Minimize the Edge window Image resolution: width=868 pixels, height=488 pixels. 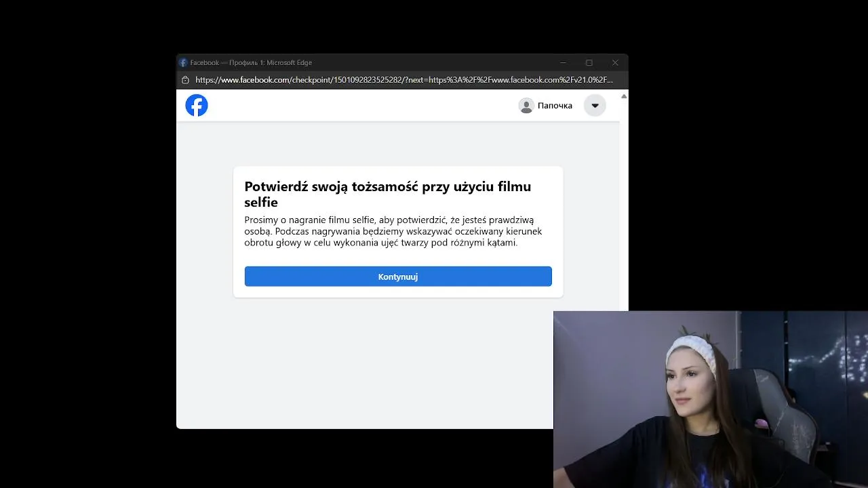[x=563, y=62]
